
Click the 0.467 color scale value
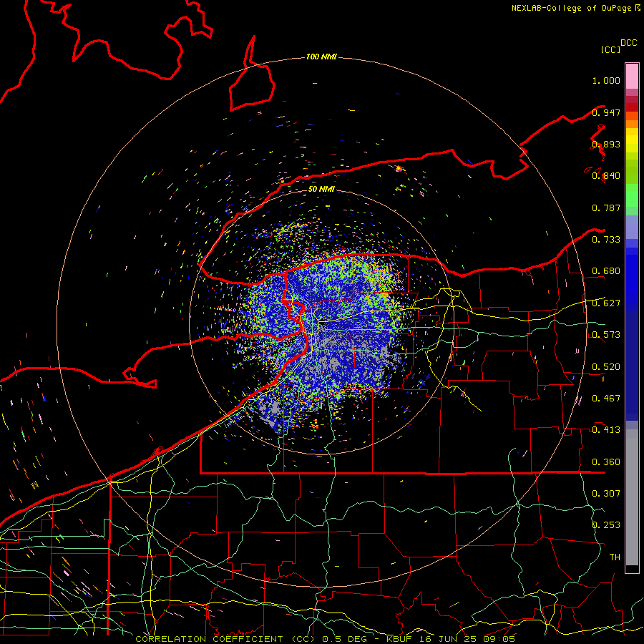606,398
